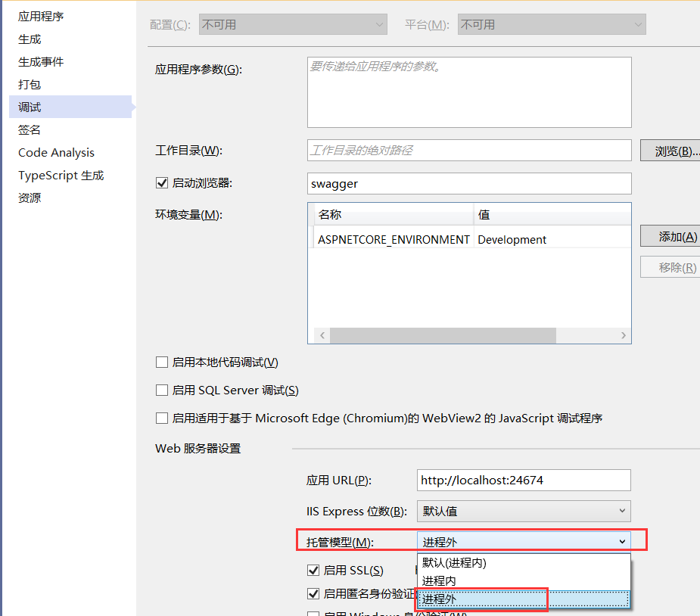Open the 应用程序 settings page
Screen dimensions: 700x616
[x=40, y=16]
